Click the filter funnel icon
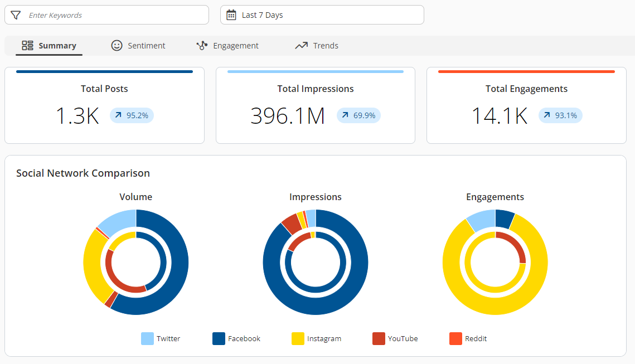This screenshot has height=364, width=635. pyautogui.click(x=16, y=14)
